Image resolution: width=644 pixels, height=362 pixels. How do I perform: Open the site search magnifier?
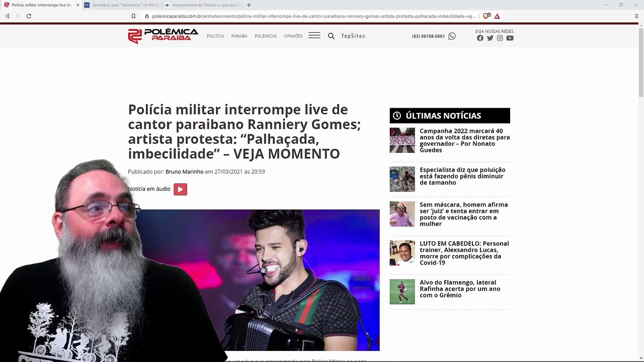pyautogui.click(x=331, y=36)
